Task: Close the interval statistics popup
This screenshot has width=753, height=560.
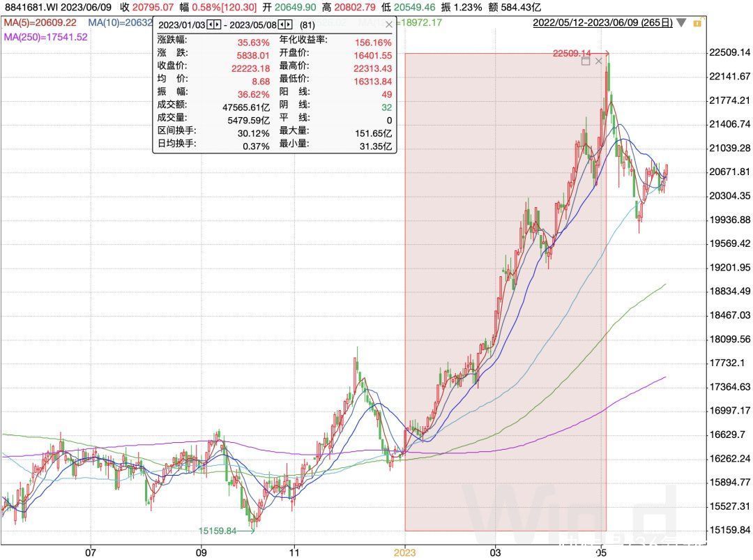Action: 389,24
